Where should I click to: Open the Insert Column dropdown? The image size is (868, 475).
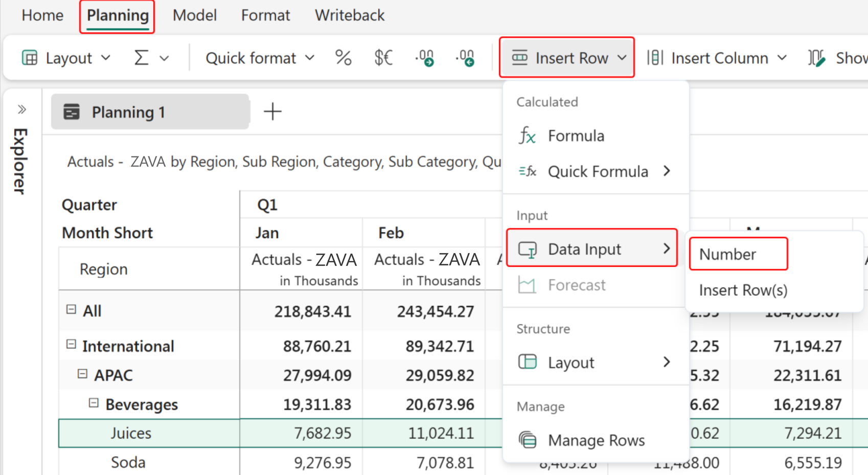[x=717, y=58]
